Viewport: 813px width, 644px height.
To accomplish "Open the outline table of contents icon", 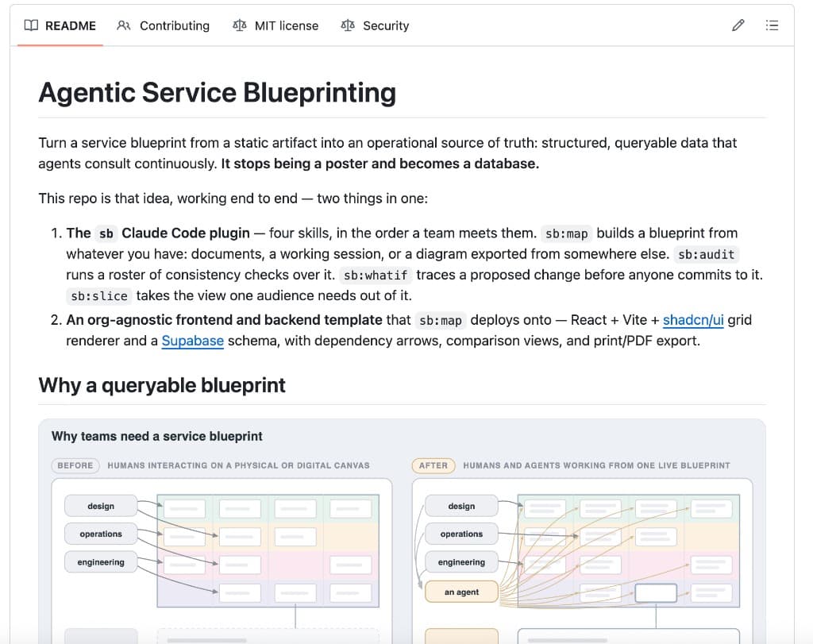I will coord(772,25).
